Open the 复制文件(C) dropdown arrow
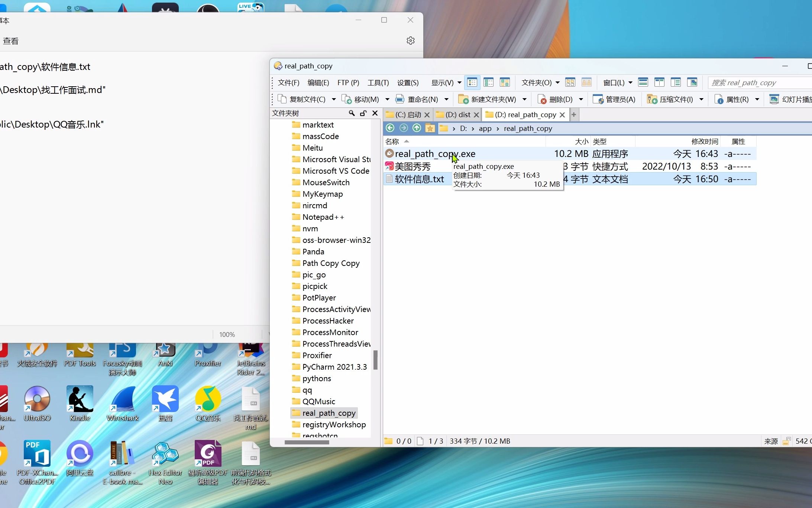The width and height of the screenshot is (812, 508). click(334, 99)
